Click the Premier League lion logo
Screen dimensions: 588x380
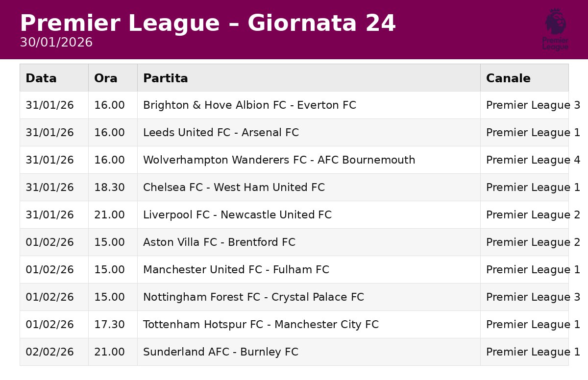[x=555, y=29]
